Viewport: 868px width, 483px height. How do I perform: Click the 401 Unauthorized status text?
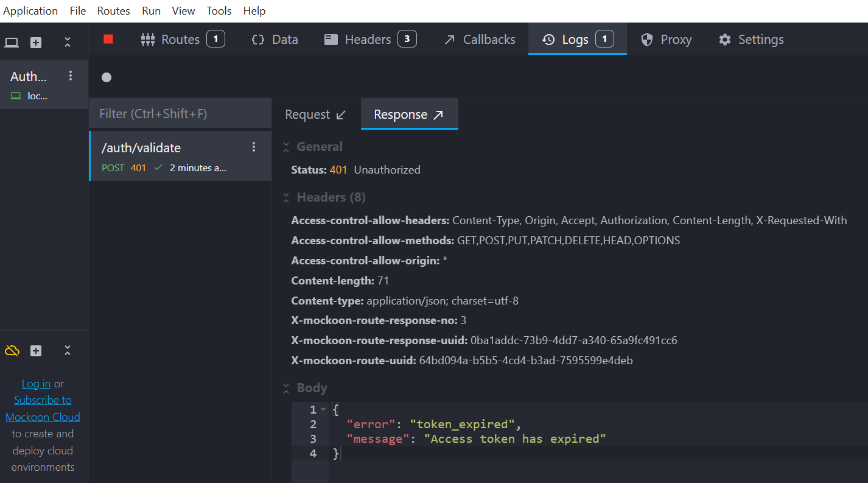point(375,170)
